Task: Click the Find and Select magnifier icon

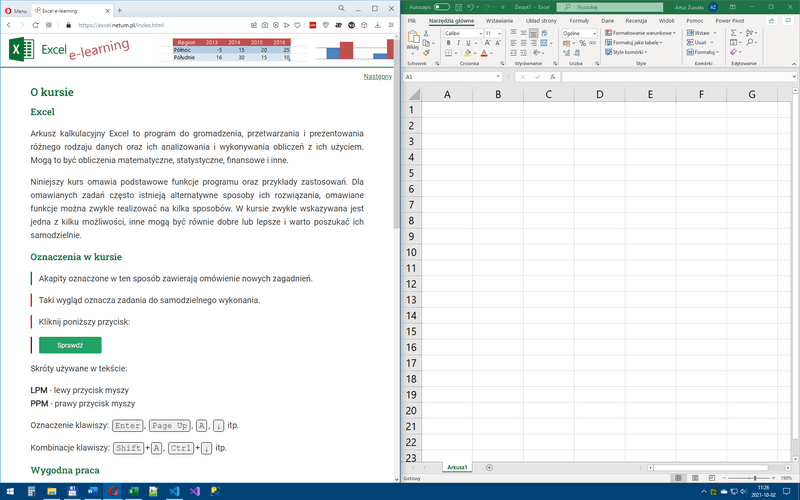Action: pos(749,42)
